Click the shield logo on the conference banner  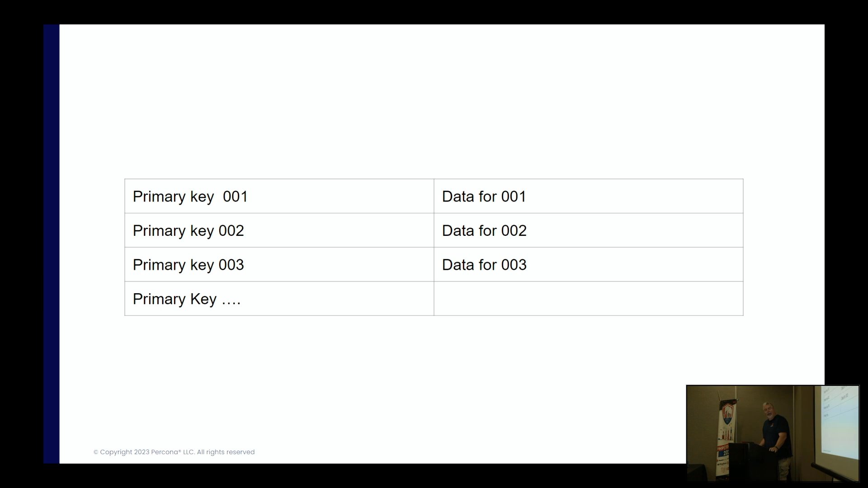[x=727, y=413]
